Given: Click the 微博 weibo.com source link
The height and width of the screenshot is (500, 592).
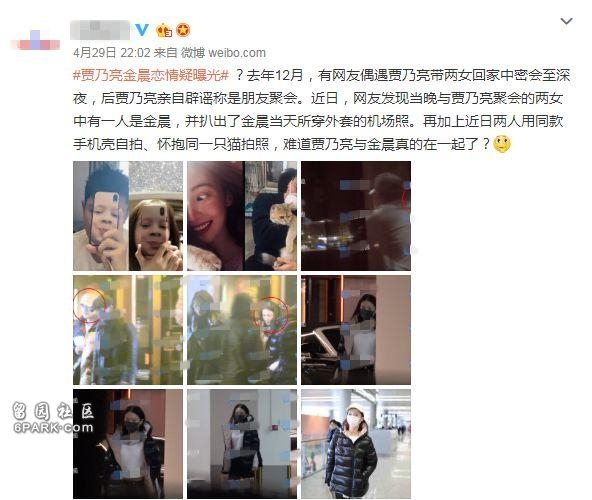Looking at the screenshot, I should [x=223, y=52].
